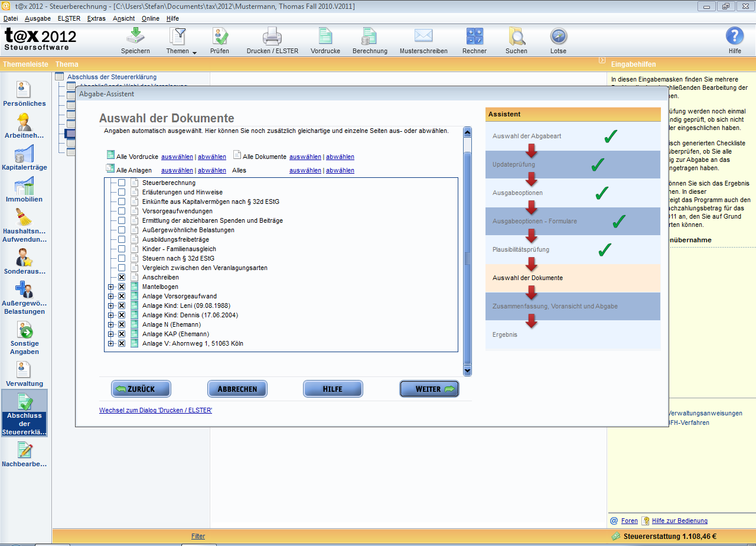Follow the Wechsel zum Dialog 'Drucken / ELSTER' link

[x=155, y=410]
